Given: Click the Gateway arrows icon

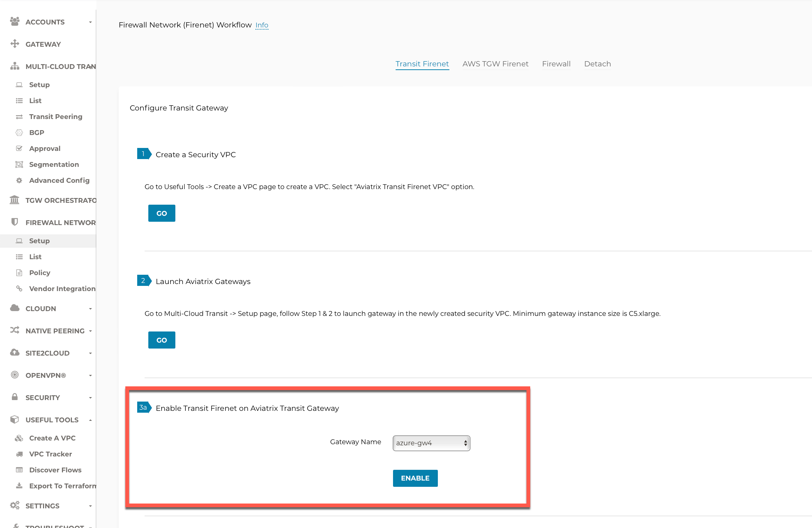Looking at the screenshot, I should point(15,44).
